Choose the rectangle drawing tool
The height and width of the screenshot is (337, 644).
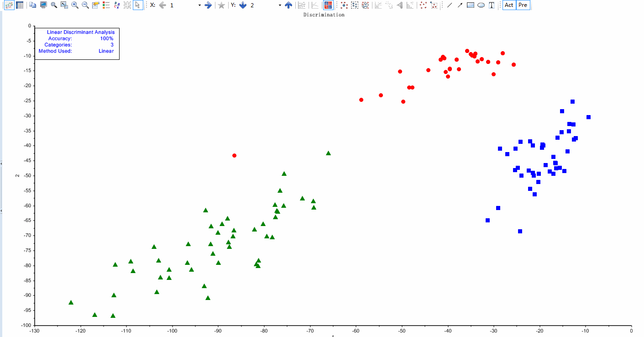tap(471, 5)
